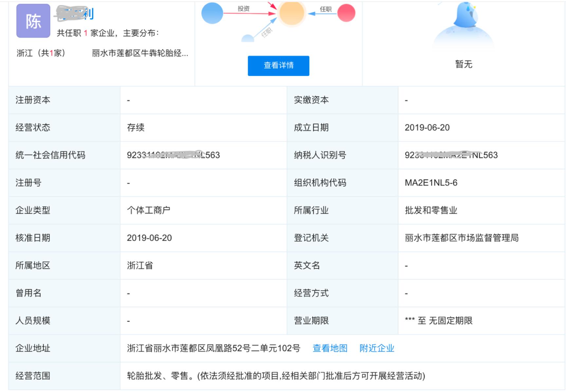The width and height of the screenshot is (566, 392).
Task: Click the 附近企业 link
Action: coord(377,348)
